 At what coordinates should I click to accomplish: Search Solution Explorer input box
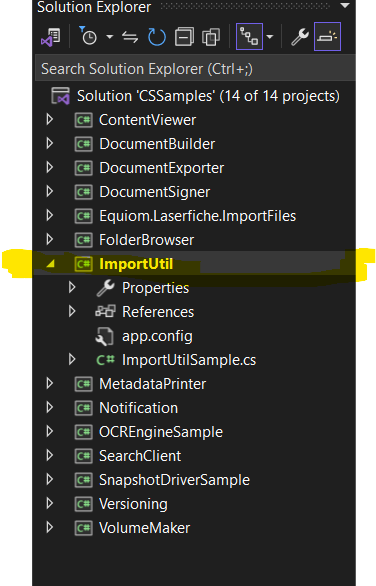pyautogui.click(x=195, y=68)
